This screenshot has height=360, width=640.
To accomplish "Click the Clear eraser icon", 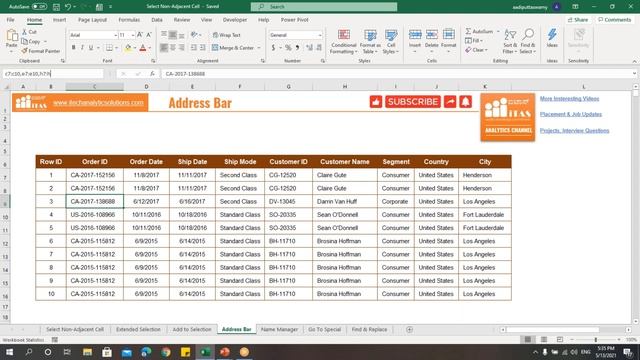I will coord(468,50).
